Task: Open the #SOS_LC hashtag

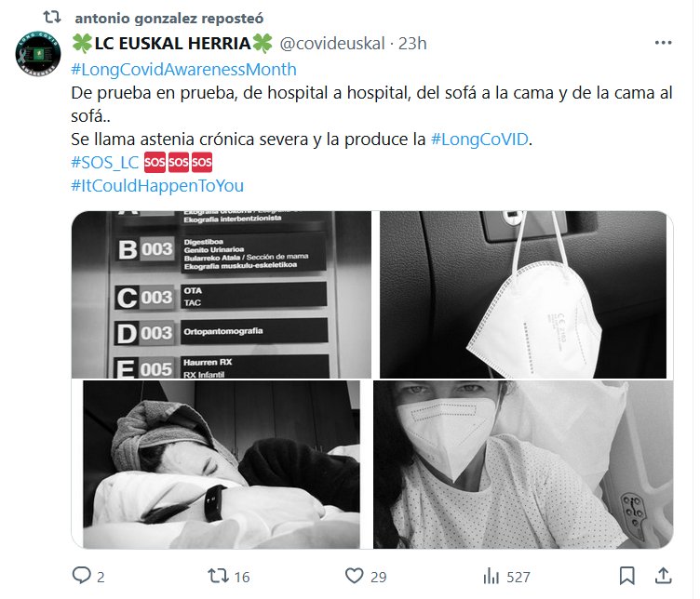Action: tap(105, 163)
